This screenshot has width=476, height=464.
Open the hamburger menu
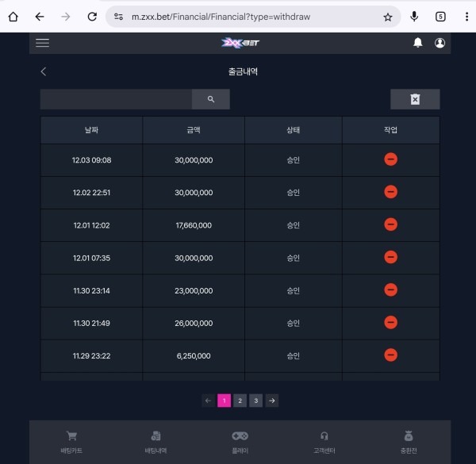tap(43, 43)
